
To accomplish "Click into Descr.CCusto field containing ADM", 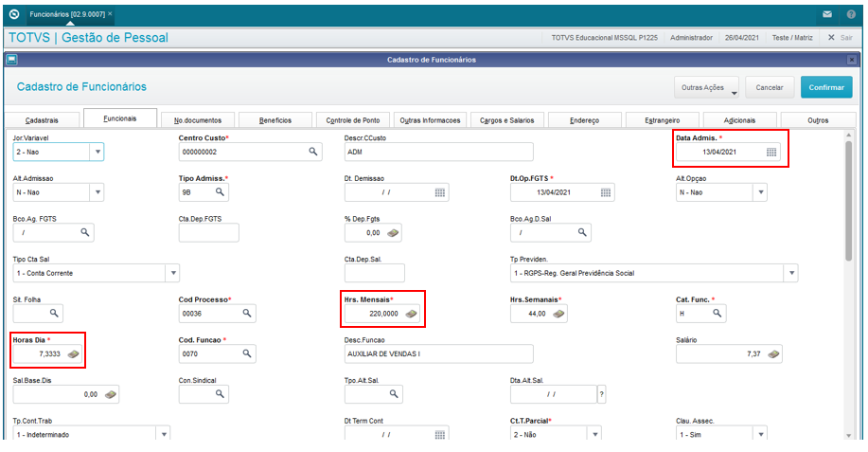I will click(438, 152).
